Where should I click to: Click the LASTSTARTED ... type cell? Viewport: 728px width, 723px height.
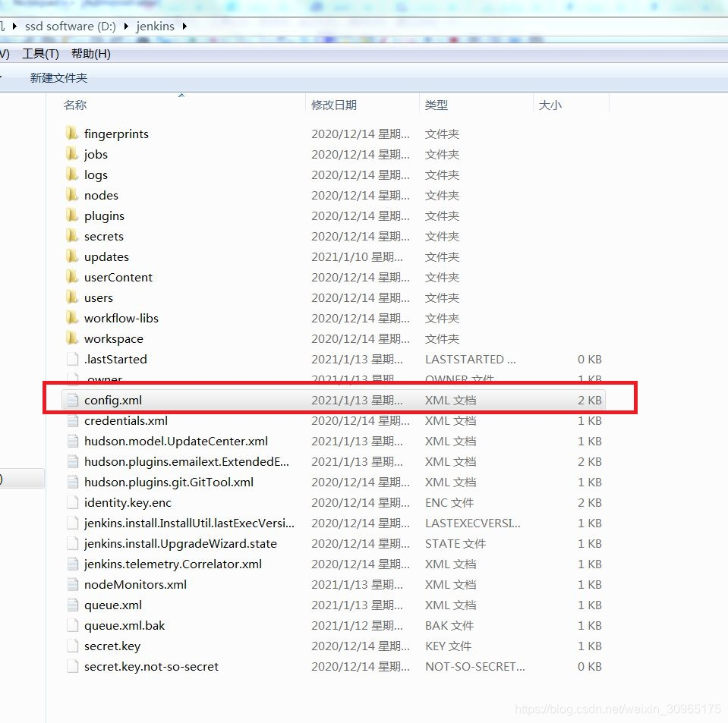click(x=471, y=359)
